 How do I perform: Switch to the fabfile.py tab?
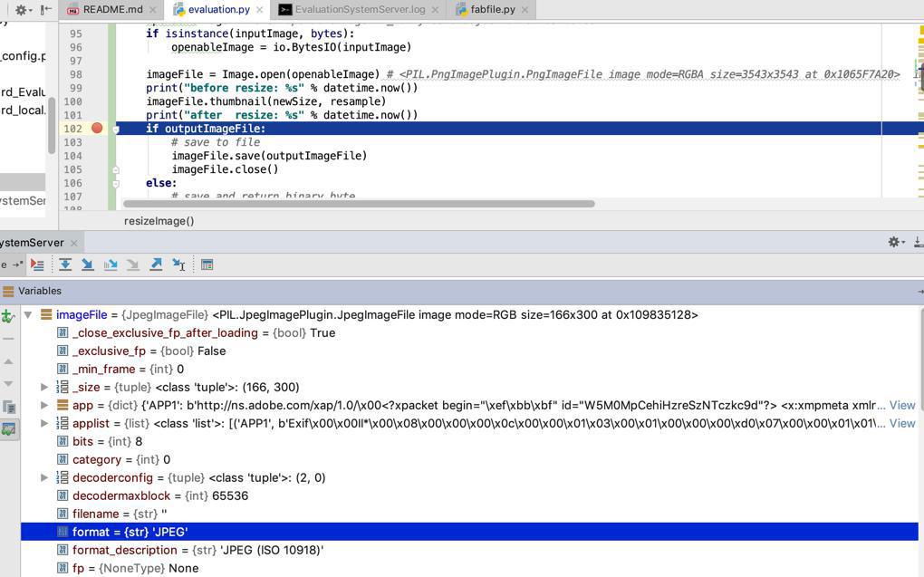[x=493, y=9]
